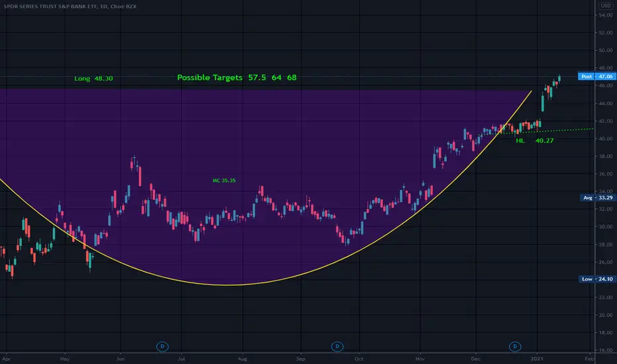The height and width of the screenshot is (364, 617).
Task: Click the May label on time axis
Action: [x=64, y=359]
